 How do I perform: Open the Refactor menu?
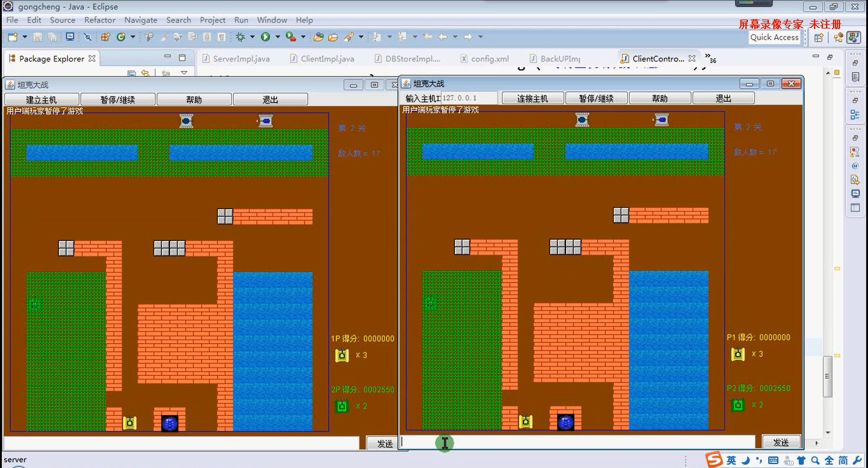pos(99,20)
